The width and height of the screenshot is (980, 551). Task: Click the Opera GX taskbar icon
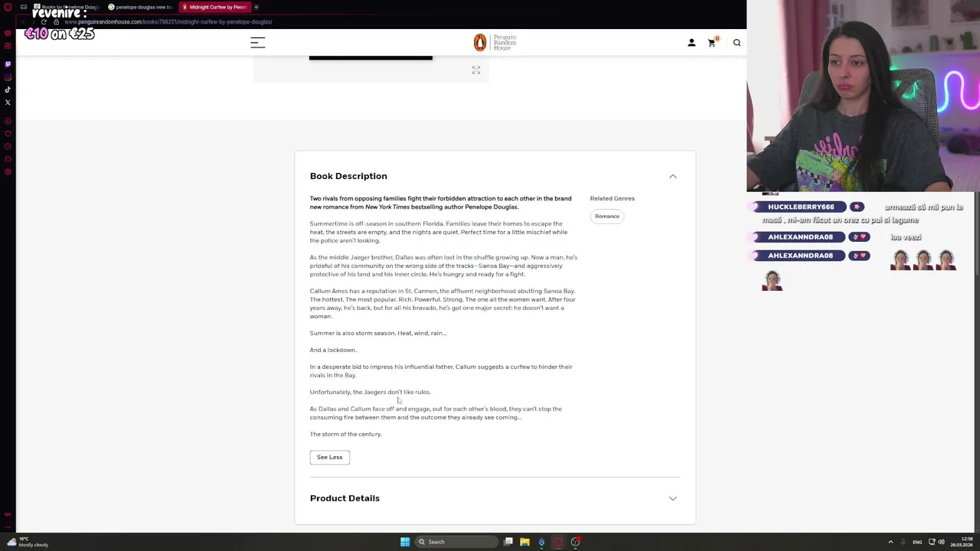[x=558, y=542]
